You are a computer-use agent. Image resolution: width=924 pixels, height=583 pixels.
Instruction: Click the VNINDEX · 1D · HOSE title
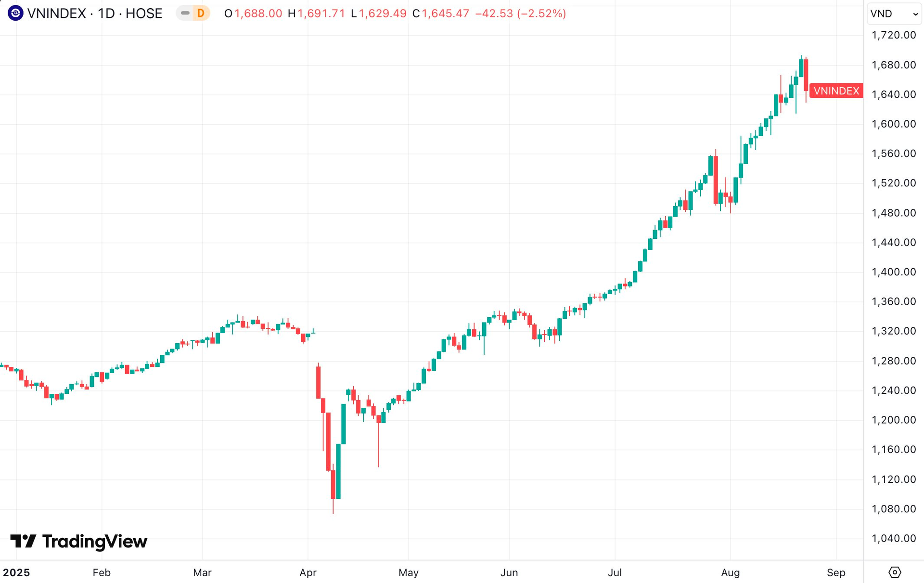(94, 13)
